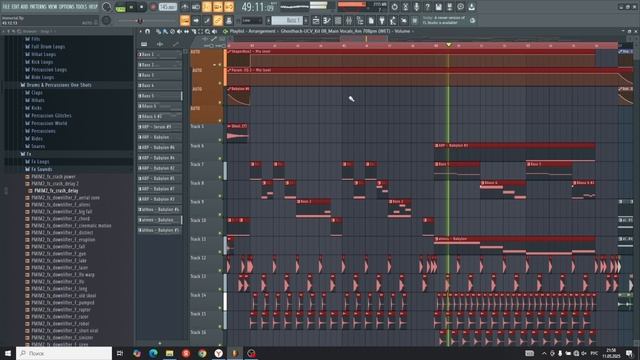Click the main volume slider knob
The width and height of the screenshot is (640, 360).
point(140,20)
